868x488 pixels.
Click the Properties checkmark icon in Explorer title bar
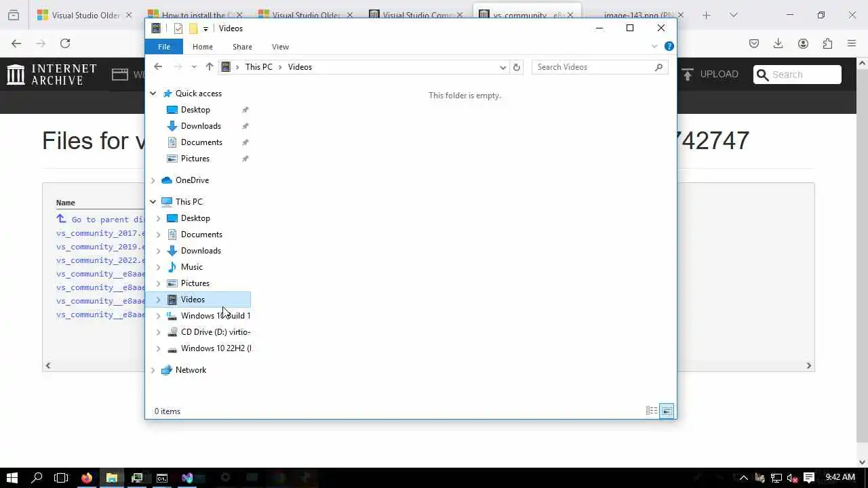point(178,28)
